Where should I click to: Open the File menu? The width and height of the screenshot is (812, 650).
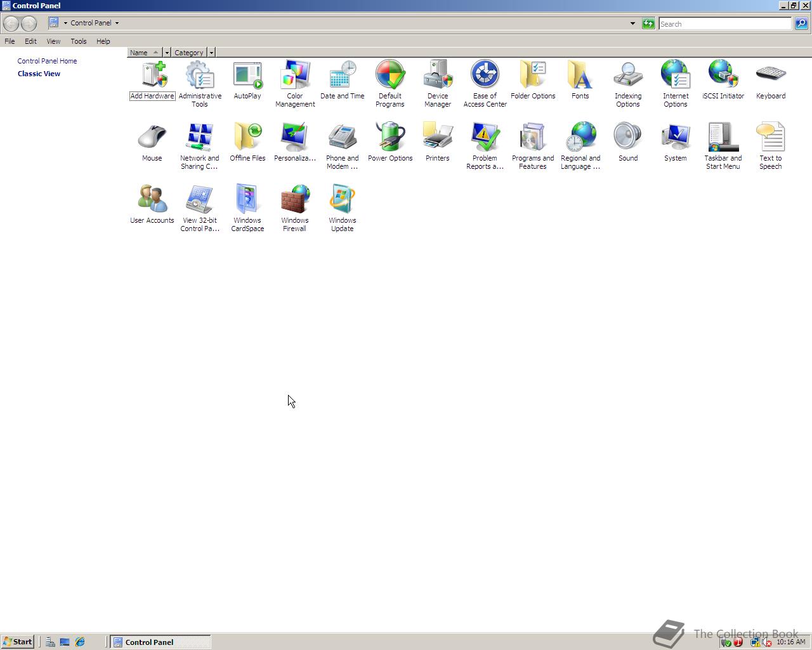tap(10, 41)
